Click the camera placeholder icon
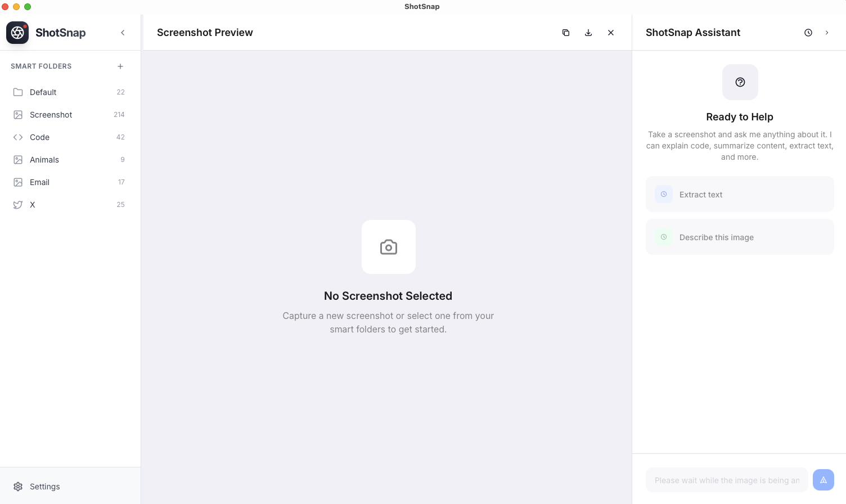846x504 pixels. (389, 247)
